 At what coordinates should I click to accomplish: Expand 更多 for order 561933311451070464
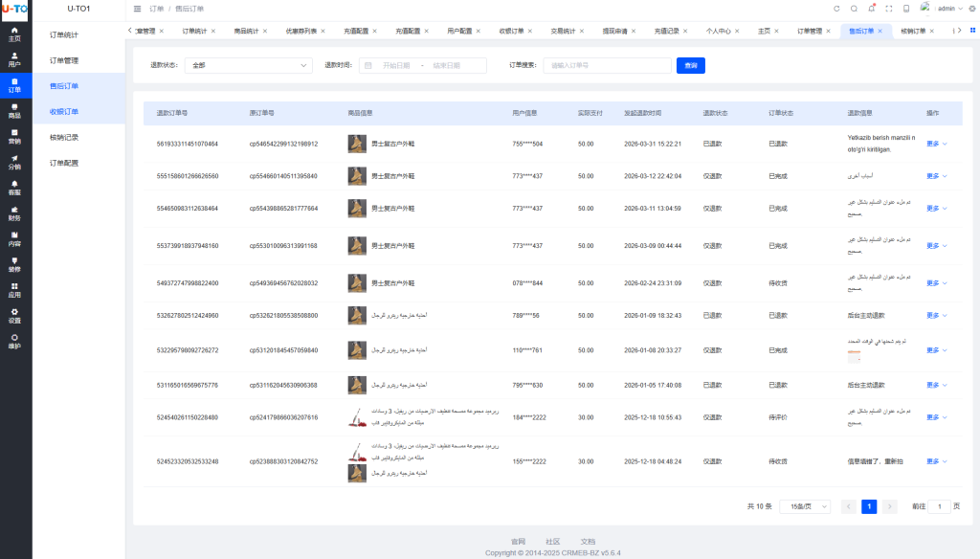pyautogui.click(x=936, y=144)
